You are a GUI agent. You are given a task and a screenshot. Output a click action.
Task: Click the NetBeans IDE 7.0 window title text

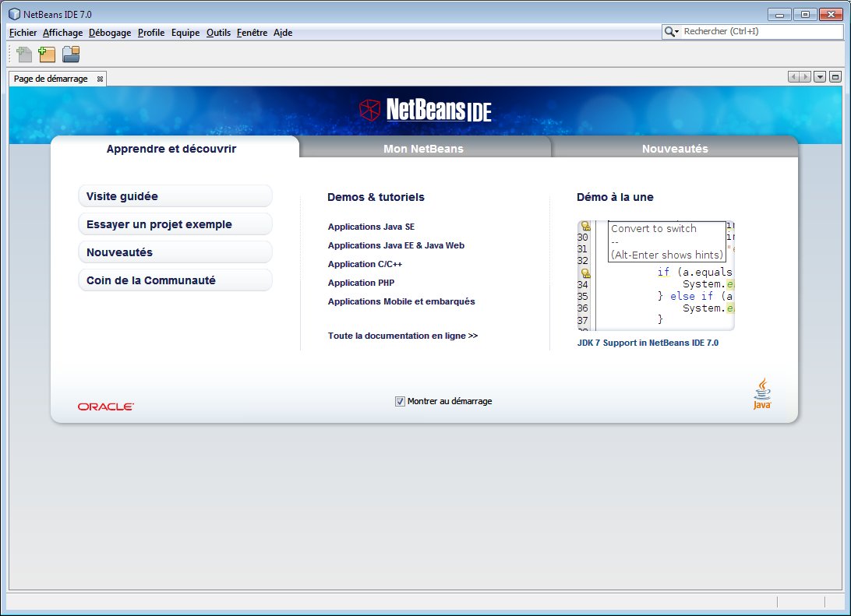pyautogui.click(x=58, y=15)
